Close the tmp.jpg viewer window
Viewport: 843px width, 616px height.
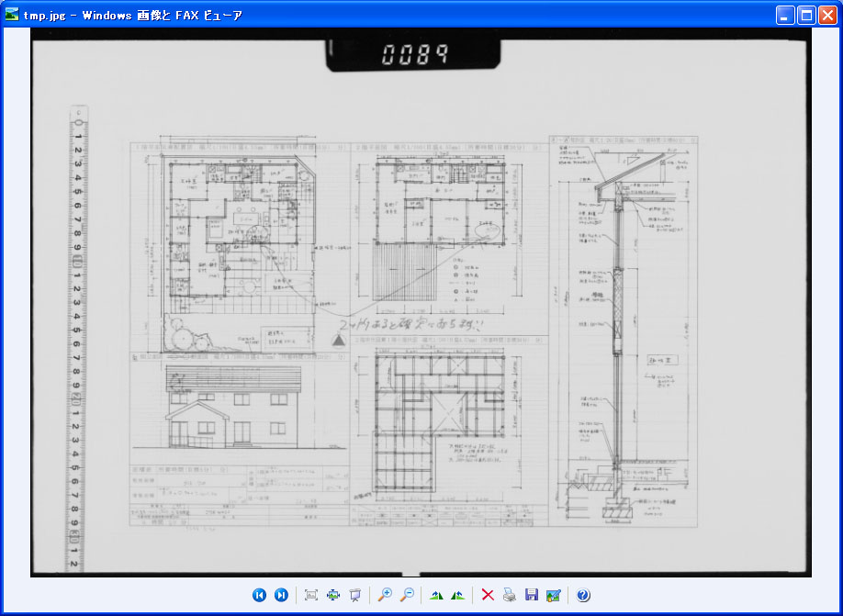826,15
